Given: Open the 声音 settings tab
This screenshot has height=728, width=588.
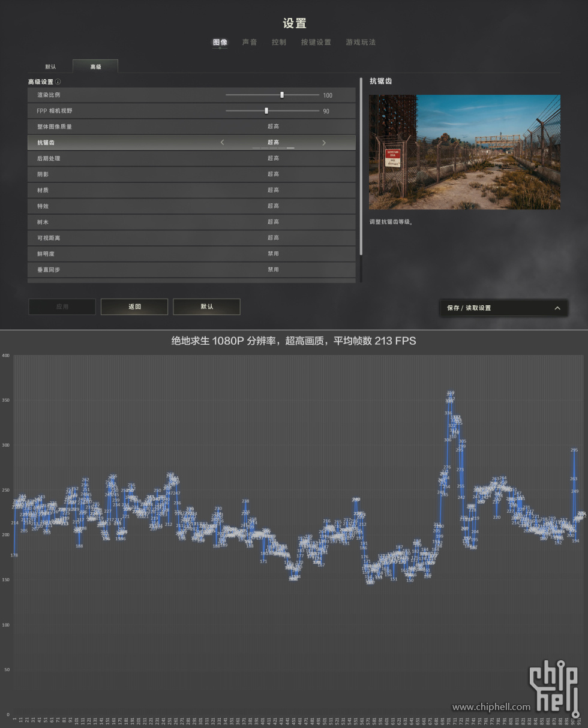Looking at the screenshot, I should 250,43.
